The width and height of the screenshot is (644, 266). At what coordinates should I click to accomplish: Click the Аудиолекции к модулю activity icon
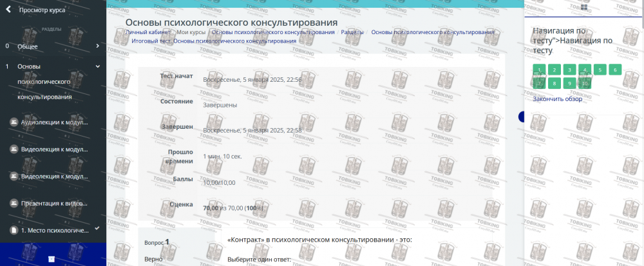pyautogui.click(x=14, y=122)
